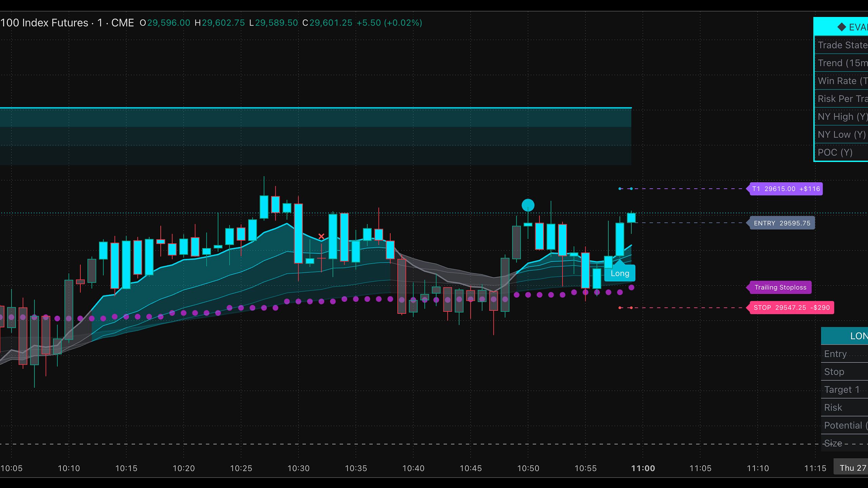Click the Trailing Stoploss label

point(779,287)
